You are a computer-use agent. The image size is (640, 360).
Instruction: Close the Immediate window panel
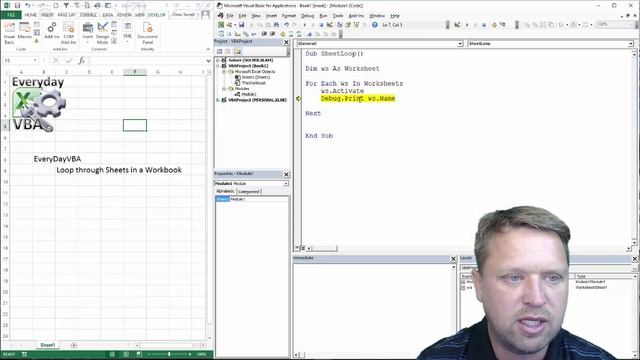[453, 259]
